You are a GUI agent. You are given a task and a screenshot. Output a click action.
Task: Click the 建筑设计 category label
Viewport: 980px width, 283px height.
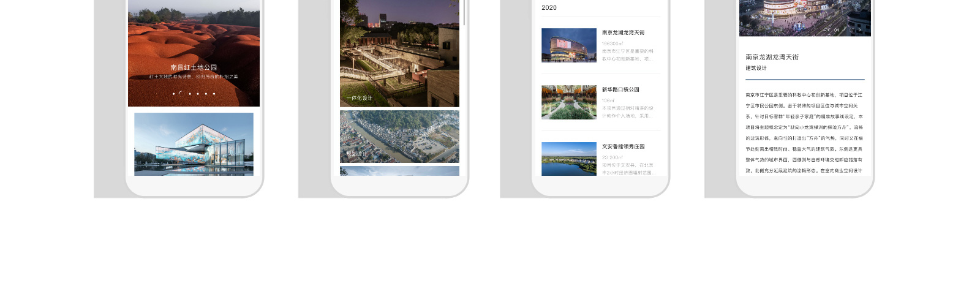click(756, 68)
